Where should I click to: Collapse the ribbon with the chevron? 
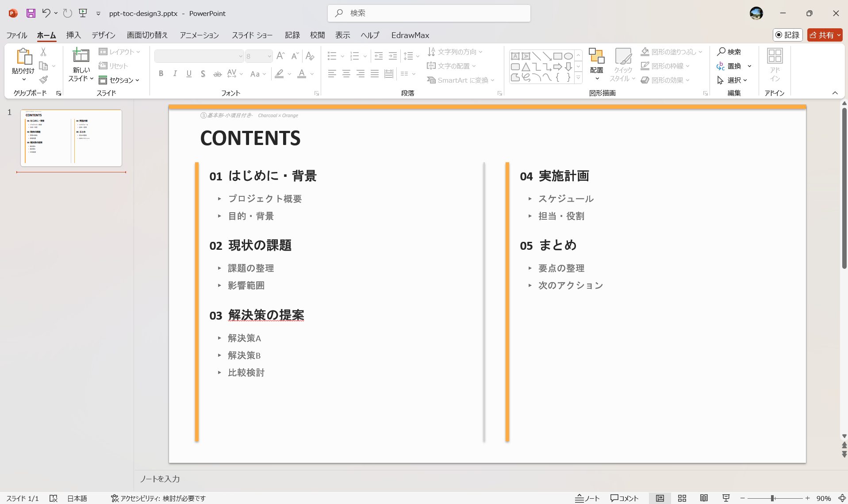click(x=835, y=93)
